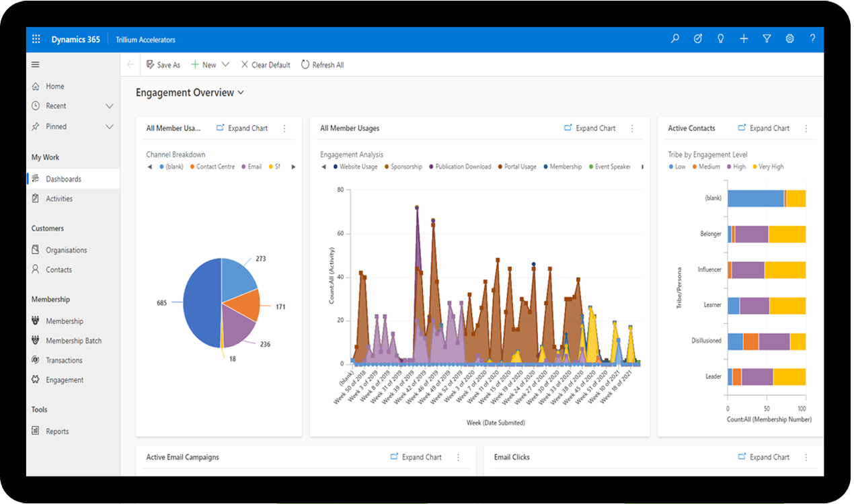
Task: Click the search magnifier icon in header
Action: (x=675, y=39)
